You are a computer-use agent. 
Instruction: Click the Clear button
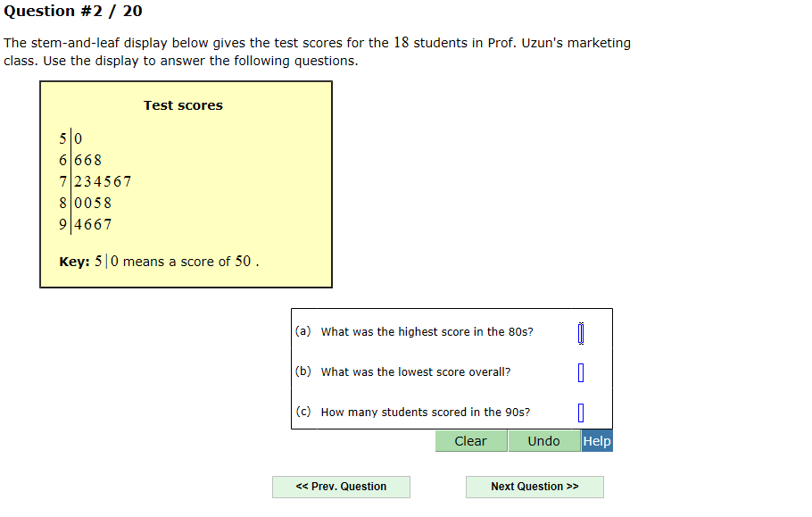tap(470, 440)
